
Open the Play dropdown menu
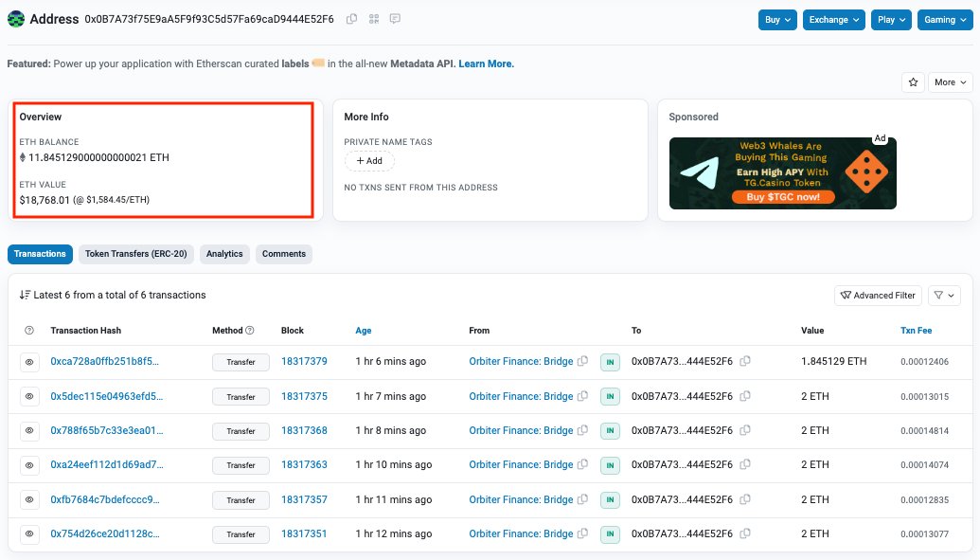[x=891, y=19]
